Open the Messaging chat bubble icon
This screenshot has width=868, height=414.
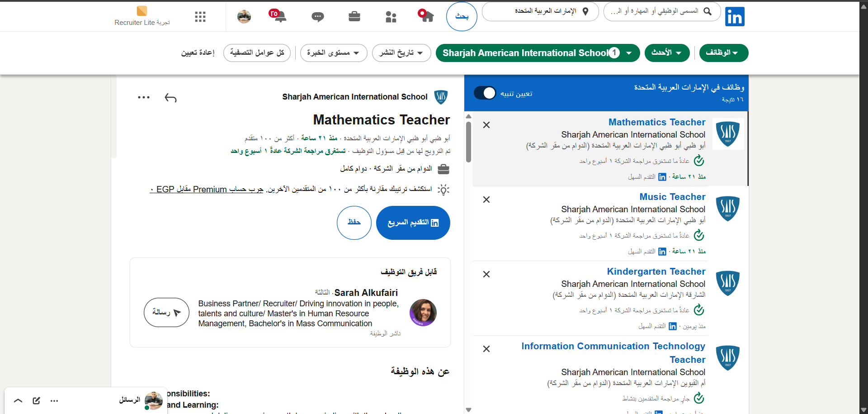[x=318, y=17]
